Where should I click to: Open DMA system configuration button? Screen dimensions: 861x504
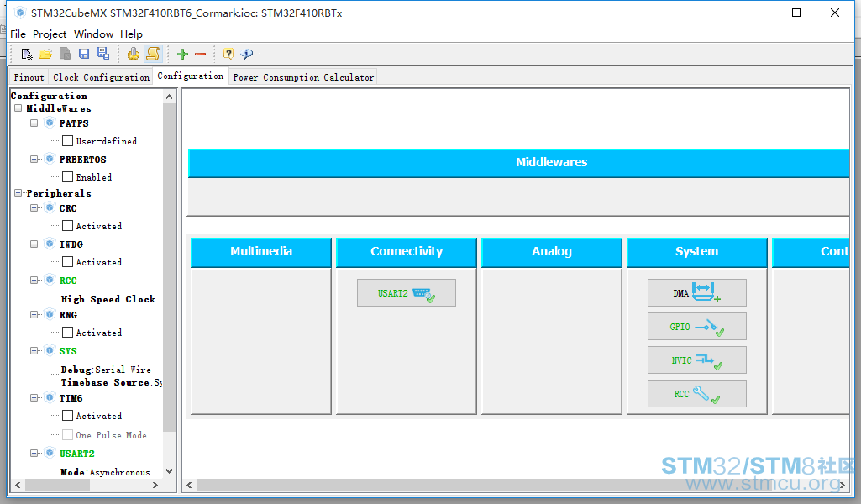[697, 292]
